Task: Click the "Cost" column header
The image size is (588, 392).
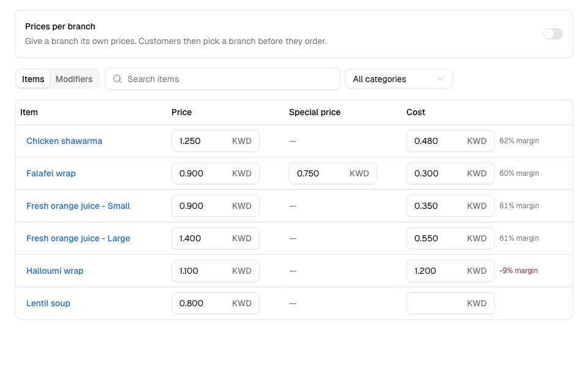Action: pos(416,112)
